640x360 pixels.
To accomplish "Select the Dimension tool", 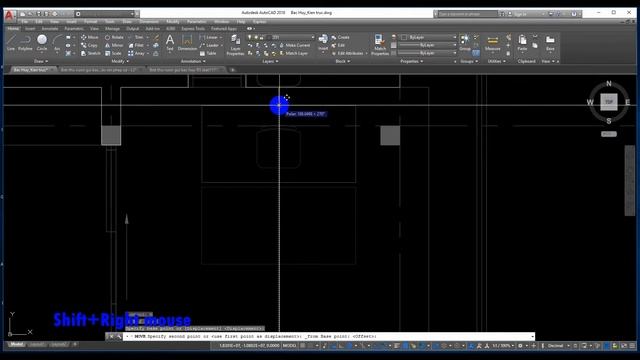I will (187, 43).
